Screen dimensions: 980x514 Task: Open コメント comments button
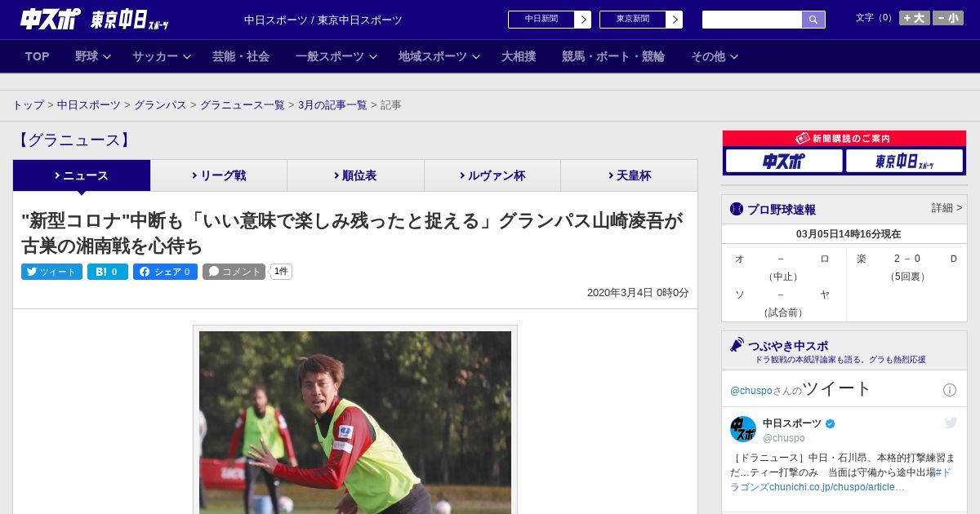tap(234, 272)
